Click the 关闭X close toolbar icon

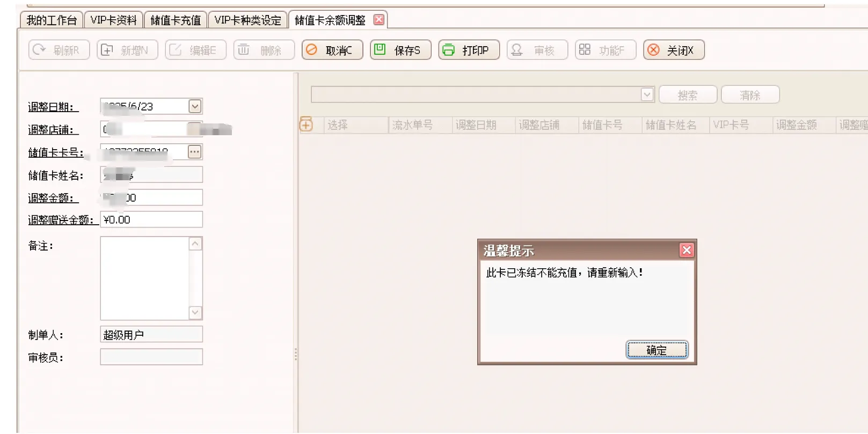(653, 50)
